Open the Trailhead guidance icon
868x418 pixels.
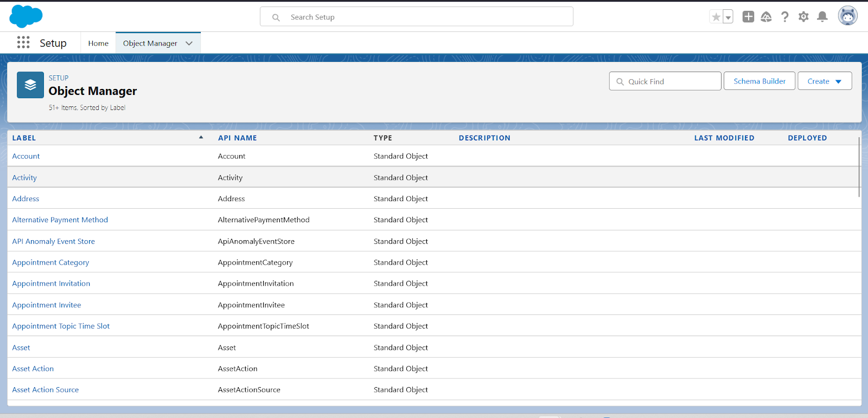click(766, 17)
